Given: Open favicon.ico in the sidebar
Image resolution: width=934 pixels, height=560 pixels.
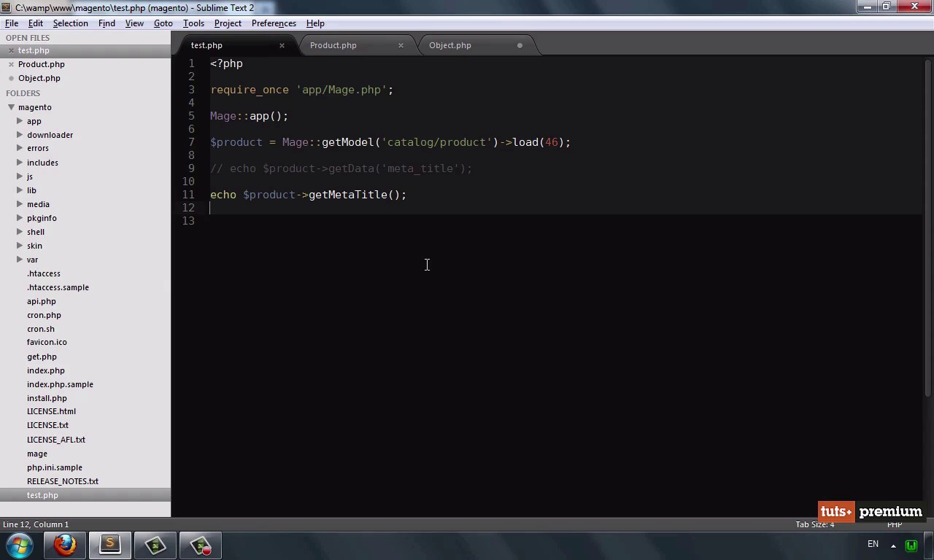Looking at the screenshot, I should [x=47, y=342].
